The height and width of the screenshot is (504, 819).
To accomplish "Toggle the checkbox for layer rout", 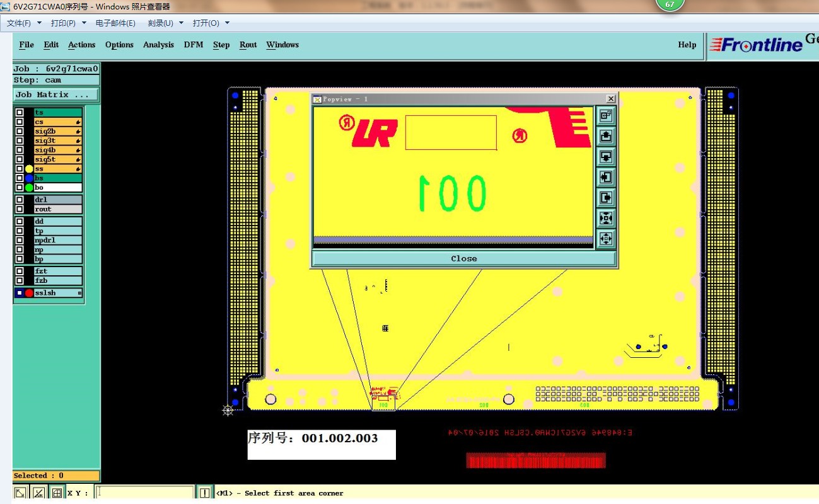I will coord(20,209).
